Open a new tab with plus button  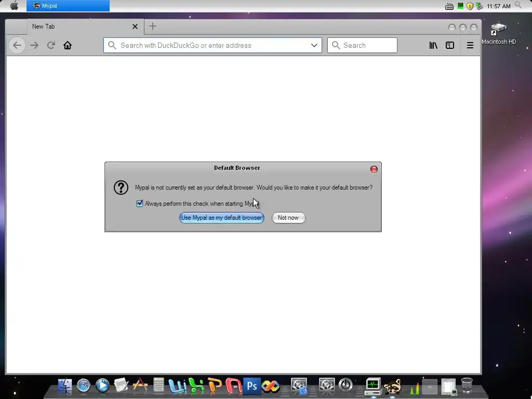click(x=153, y=26)
